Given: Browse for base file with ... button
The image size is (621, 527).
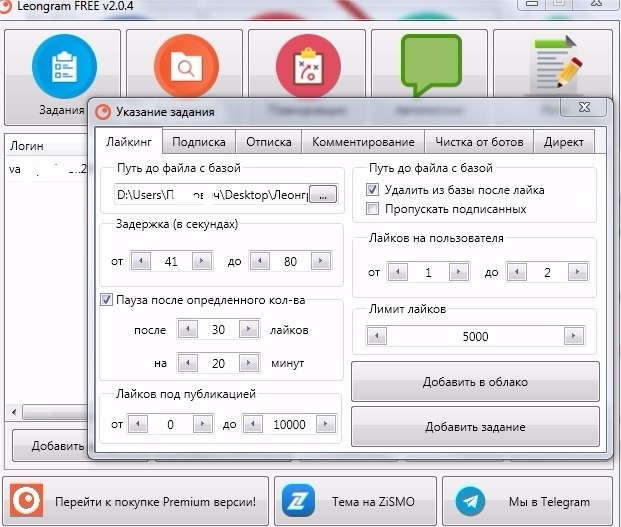Looking at the screenshot, I should pos(323,195).
